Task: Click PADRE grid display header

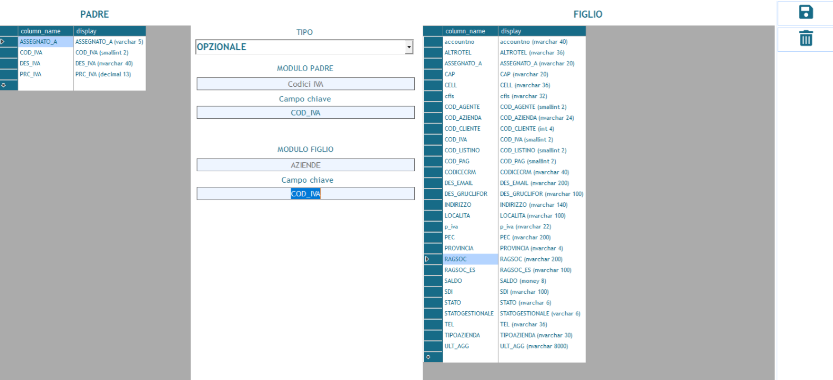Action: click(x=109, y=31)
